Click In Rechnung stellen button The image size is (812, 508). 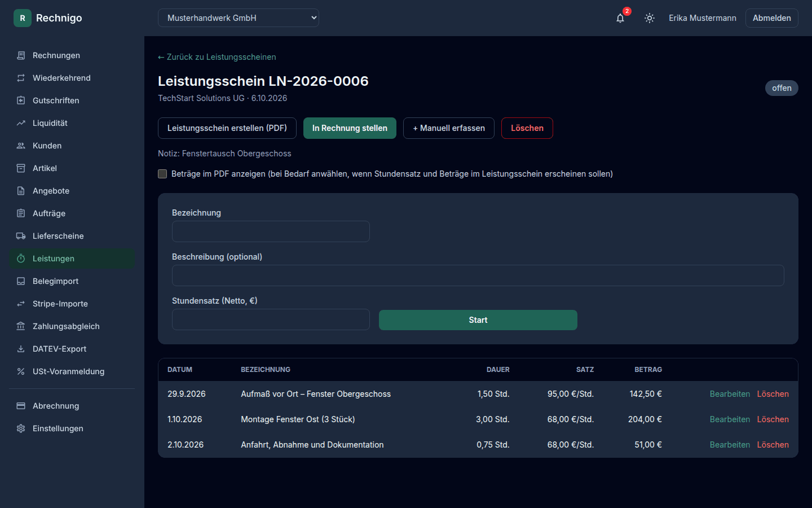[350, 128]
